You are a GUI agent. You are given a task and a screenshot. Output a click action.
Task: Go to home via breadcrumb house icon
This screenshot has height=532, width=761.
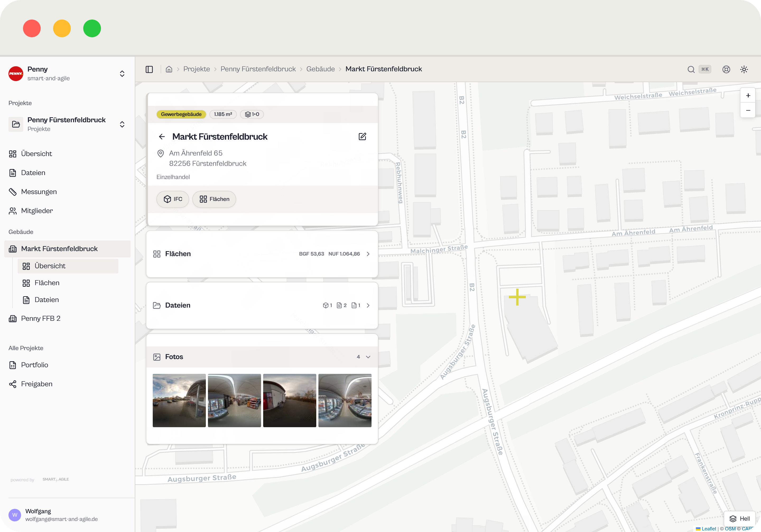point(169,69)
